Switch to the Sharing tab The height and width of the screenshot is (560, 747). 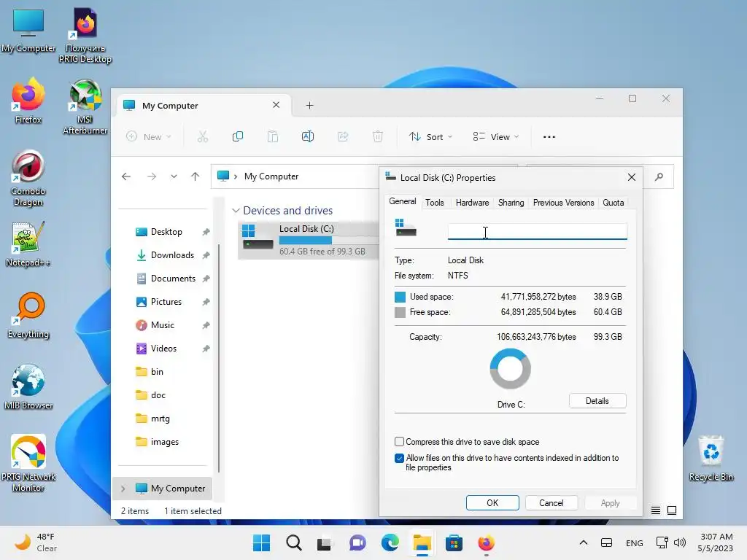(x=511, y=203)
